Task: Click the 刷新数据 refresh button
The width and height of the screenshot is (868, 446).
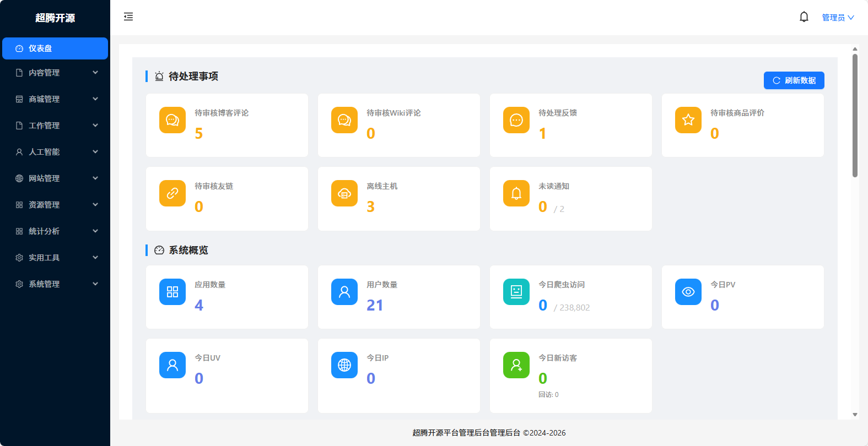Action: click(794, 80)
